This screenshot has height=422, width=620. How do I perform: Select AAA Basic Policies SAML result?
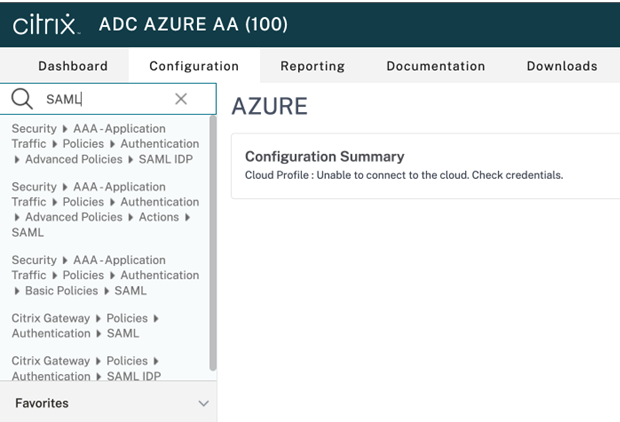[x=104, y=275]
